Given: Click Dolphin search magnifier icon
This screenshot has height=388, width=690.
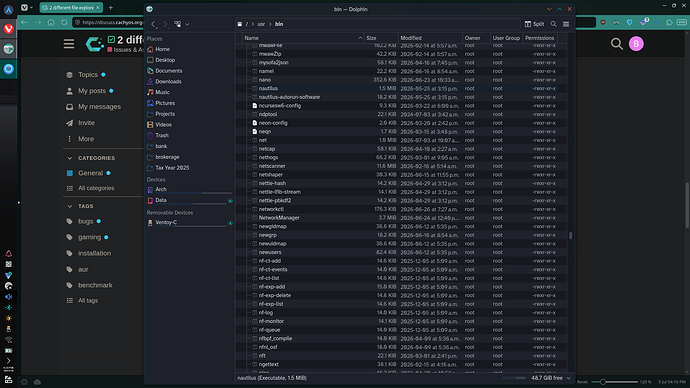Looking at the screenshot, I should click(554, 24).
